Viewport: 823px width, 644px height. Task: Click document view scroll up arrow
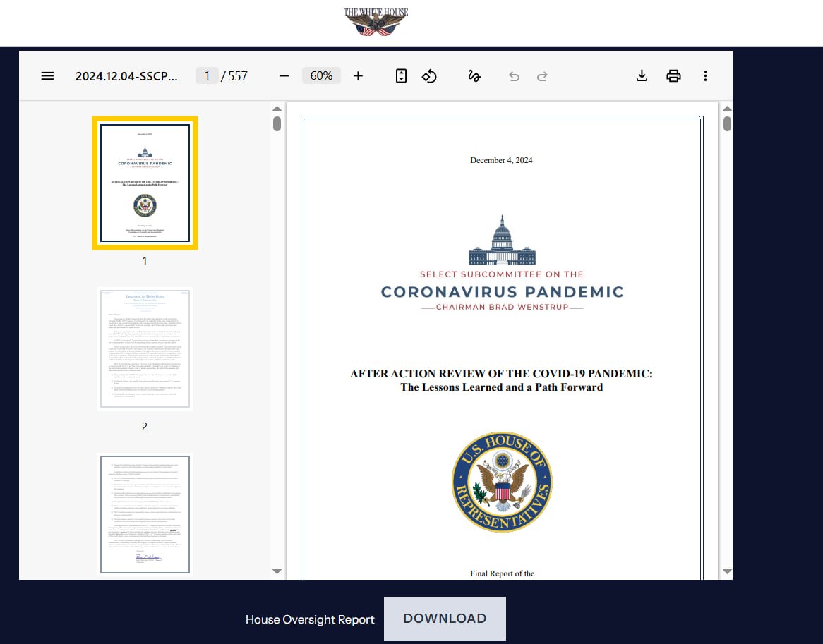pyautogui.click(x=727, y=109)
